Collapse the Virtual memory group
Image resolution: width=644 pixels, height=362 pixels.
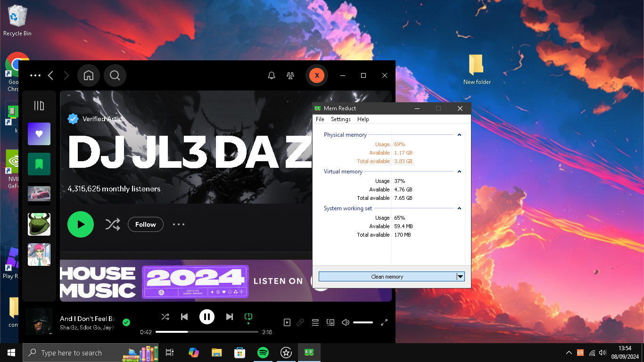pyautogui.click(x=459, y=172)
